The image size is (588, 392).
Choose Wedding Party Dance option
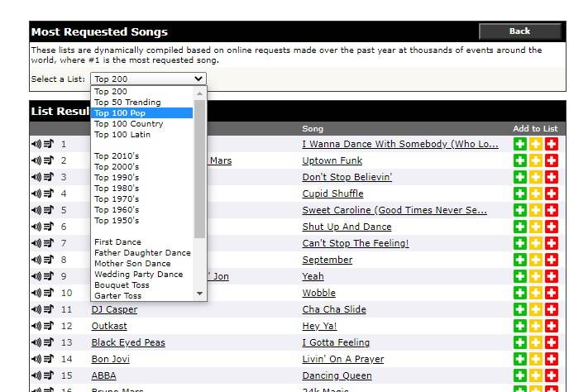(x=141, y=275)
